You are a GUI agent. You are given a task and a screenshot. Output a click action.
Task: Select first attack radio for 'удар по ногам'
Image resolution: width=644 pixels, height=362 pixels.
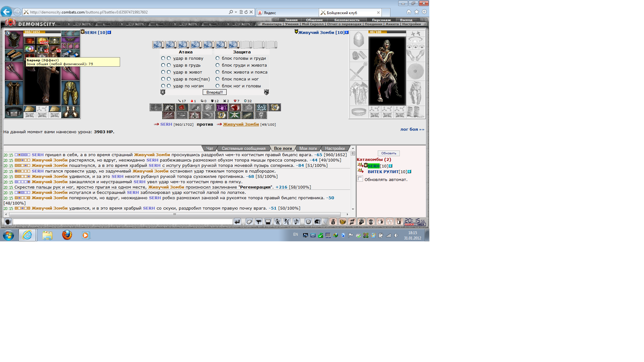(163, 86)
